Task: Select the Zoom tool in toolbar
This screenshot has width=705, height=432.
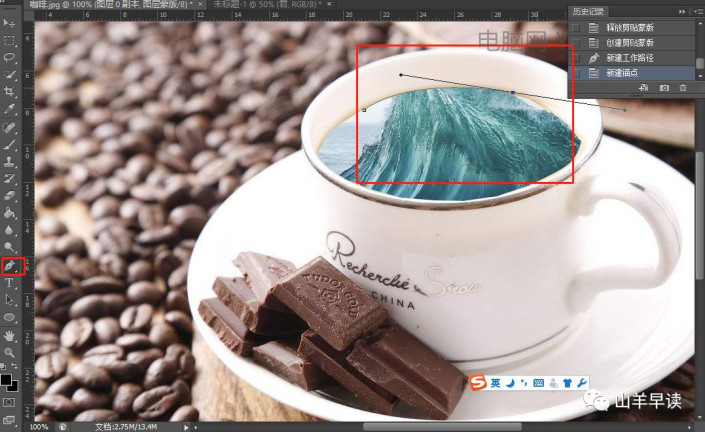Action: click(9, 352)
